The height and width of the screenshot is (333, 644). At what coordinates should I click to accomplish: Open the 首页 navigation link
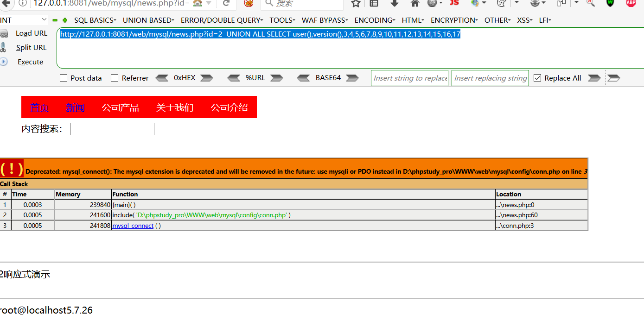pos(39,107)
